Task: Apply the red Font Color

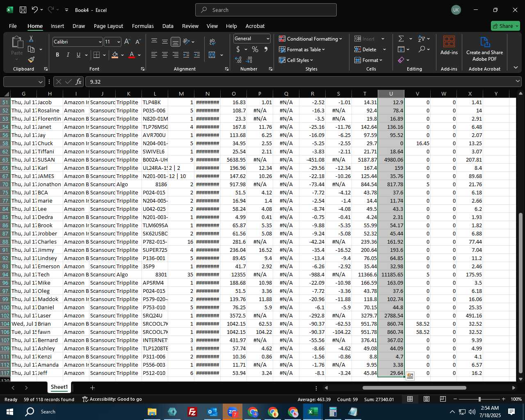Action: click(x=132, y=55)
